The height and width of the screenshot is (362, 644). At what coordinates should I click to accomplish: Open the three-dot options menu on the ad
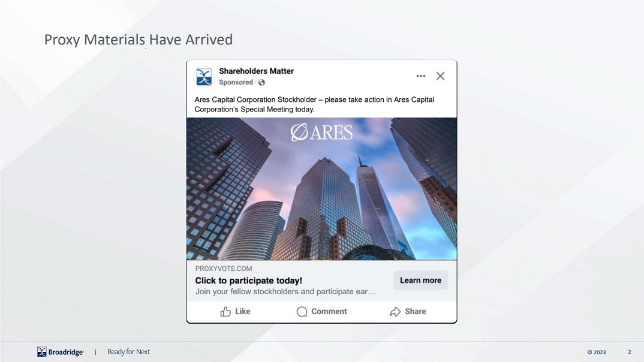(x=420, y=76)
